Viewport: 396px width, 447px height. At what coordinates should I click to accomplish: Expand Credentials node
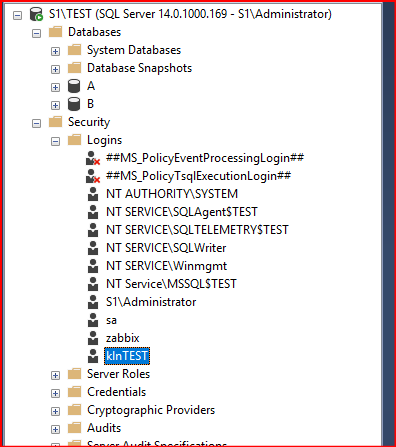[55, 393]
